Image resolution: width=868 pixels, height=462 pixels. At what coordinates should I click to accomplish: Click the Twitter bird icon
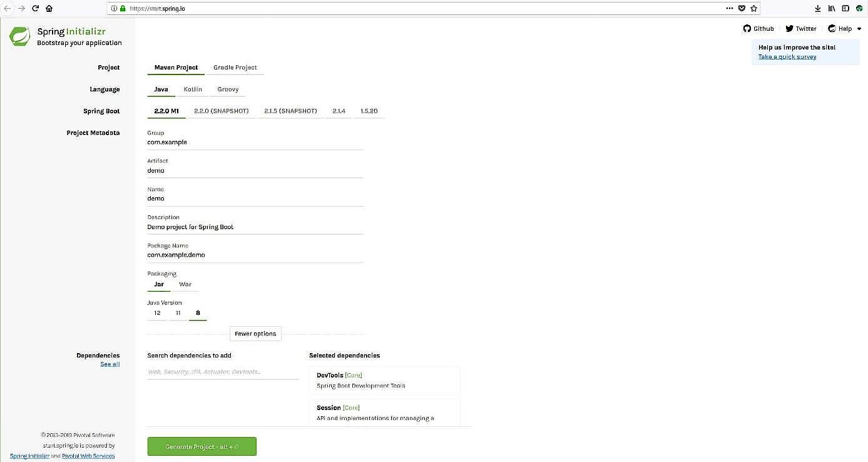pos(789,29)
